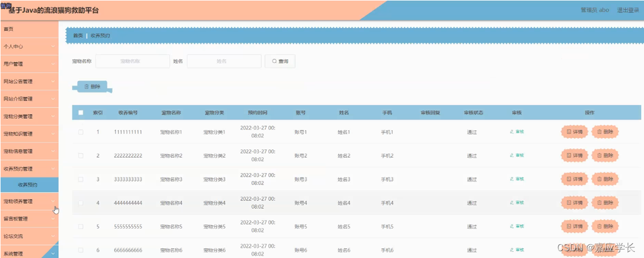644x258 pixels.
Task: Click the cell 6666666666
Action: click(128, 250)
